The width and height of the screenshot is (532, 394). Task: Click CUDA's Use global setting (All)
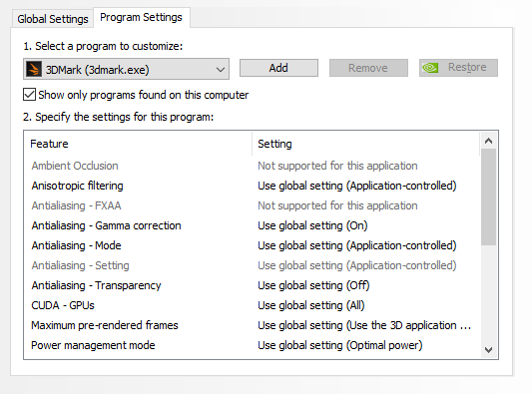coord(311,305)
